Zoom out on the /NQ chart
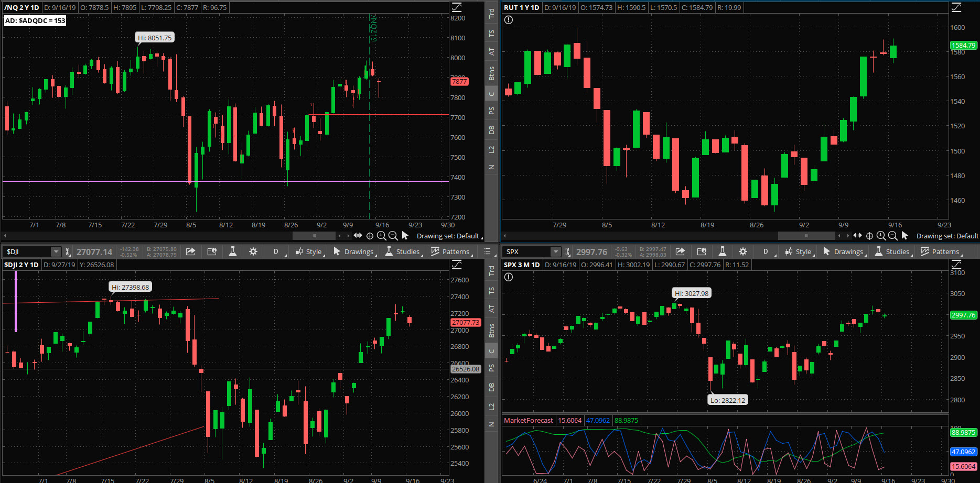980x483 pixels. 393,236
